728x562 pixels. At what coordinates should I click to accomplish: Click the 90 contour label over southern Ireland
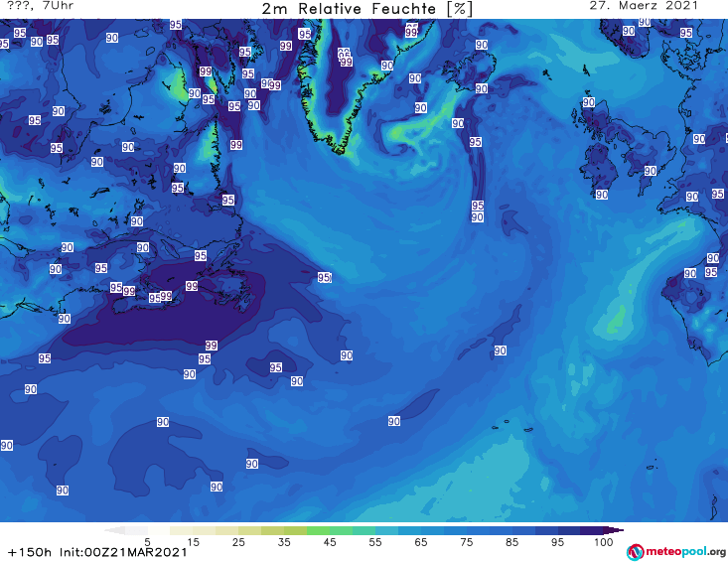(x=602, y=195)
